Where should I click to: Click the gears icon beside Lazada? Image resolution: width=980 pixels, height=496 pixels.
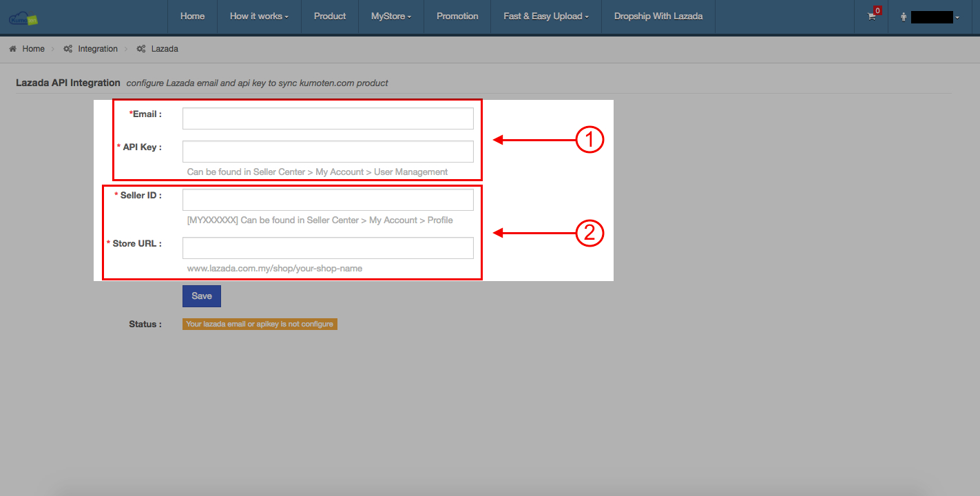141,49
